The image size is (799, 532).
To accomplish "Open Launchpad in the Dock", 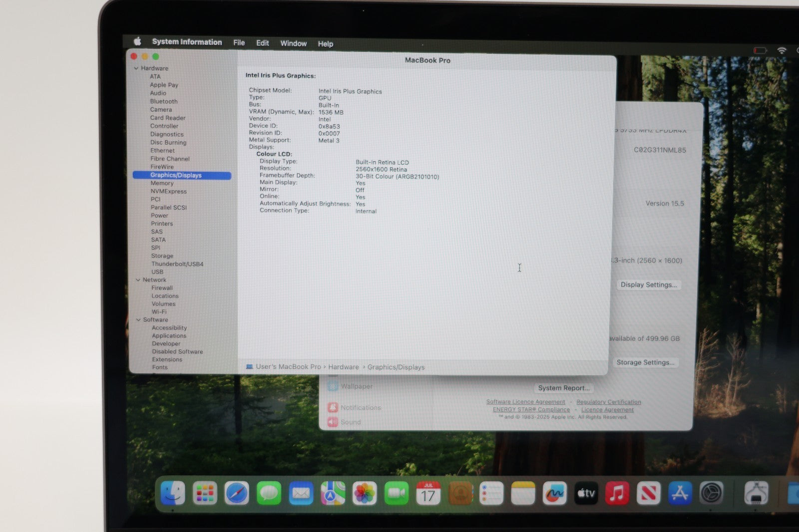I will 205,494.
